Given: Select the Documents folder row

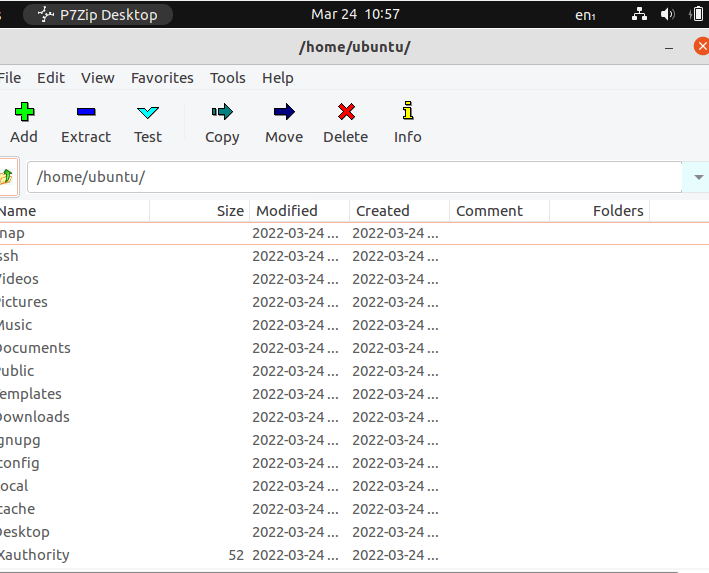Looking at the screenshot, I should (x=354, y=348).
